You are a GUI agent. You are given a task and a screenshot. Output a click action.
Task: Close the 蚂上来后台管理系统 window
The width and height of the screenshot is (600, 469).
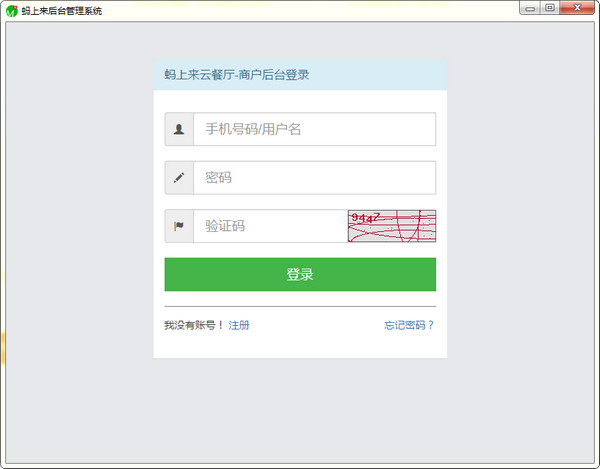click(577, 8)
